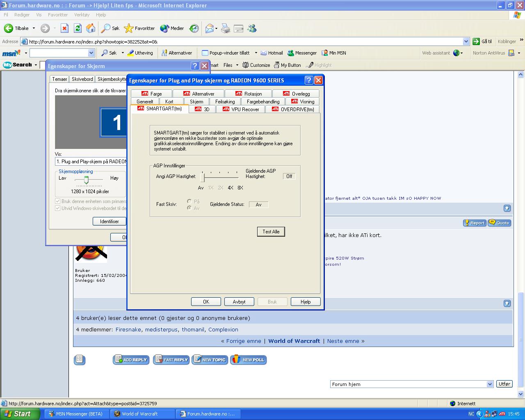
Task: Switch to the VPU Recover tab
Action: click(241, 109)
